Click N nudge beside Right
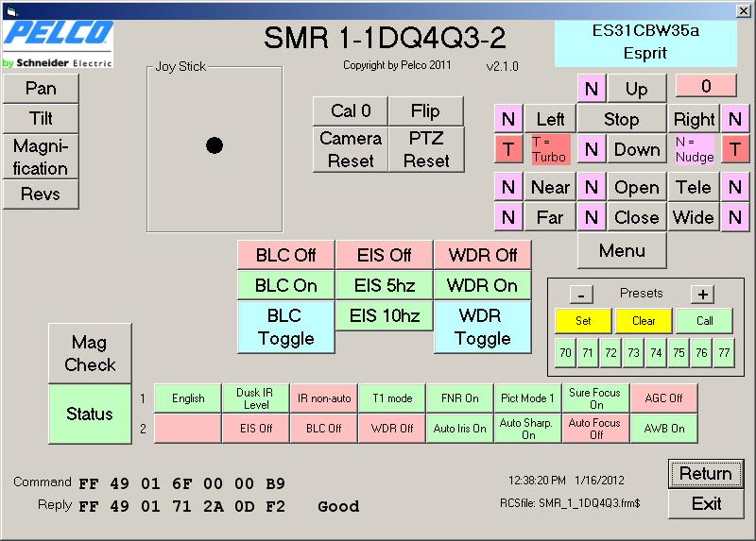The image size is (756, 541). click(x=735, y=119)
